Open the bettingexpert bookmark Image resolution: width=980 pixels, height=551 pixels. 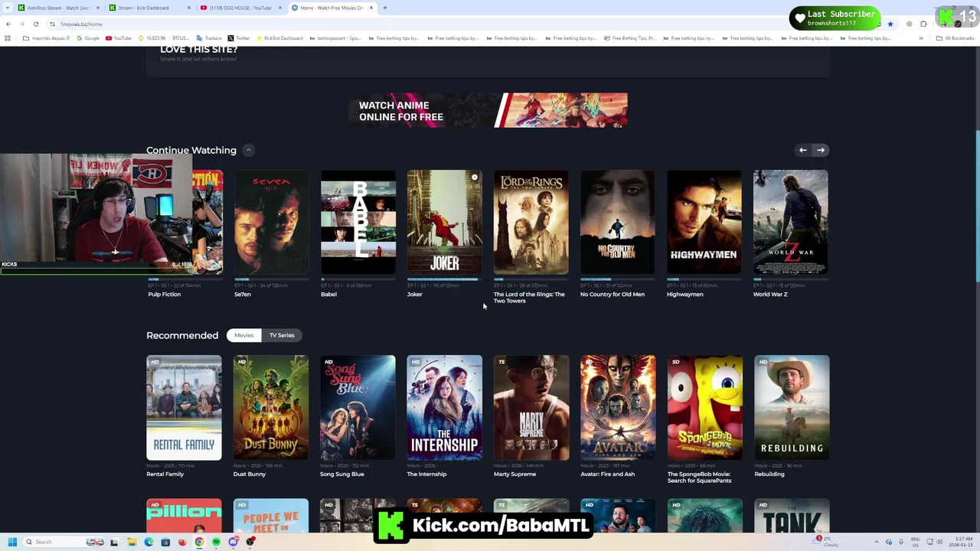click(335, 38)
